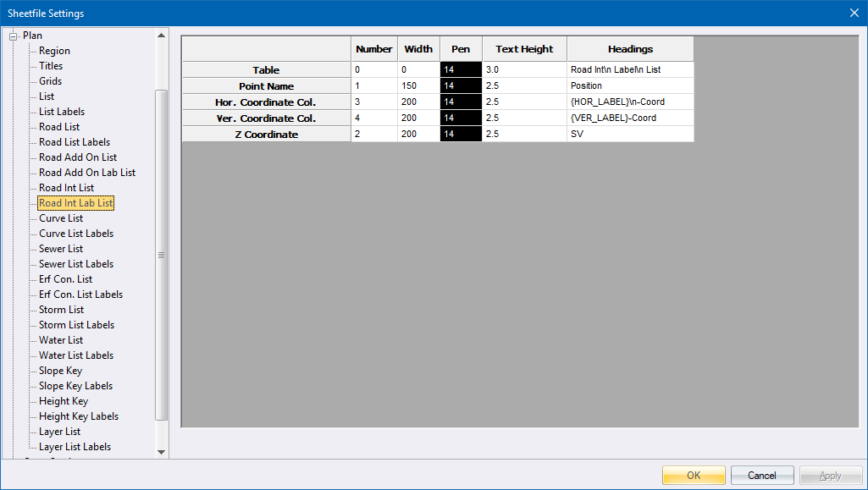Close the Sheetfile Settings dialog
This screenshot has width=868, height=490.
(x=853, y=13)
